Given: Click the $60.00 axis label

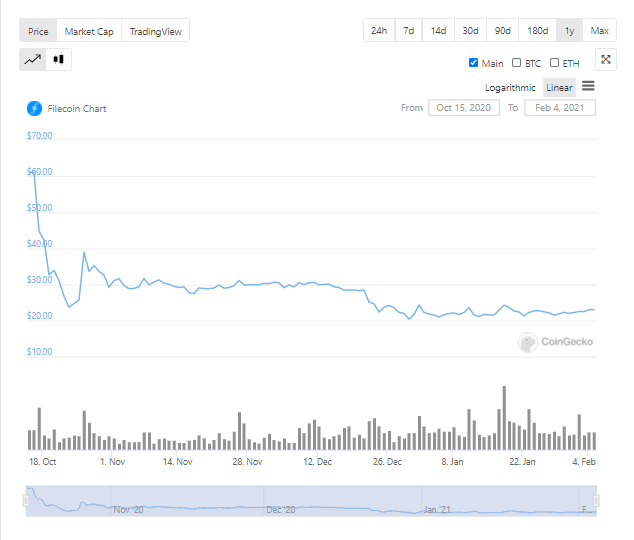Looking at the screenshot, I should (39, 172).
